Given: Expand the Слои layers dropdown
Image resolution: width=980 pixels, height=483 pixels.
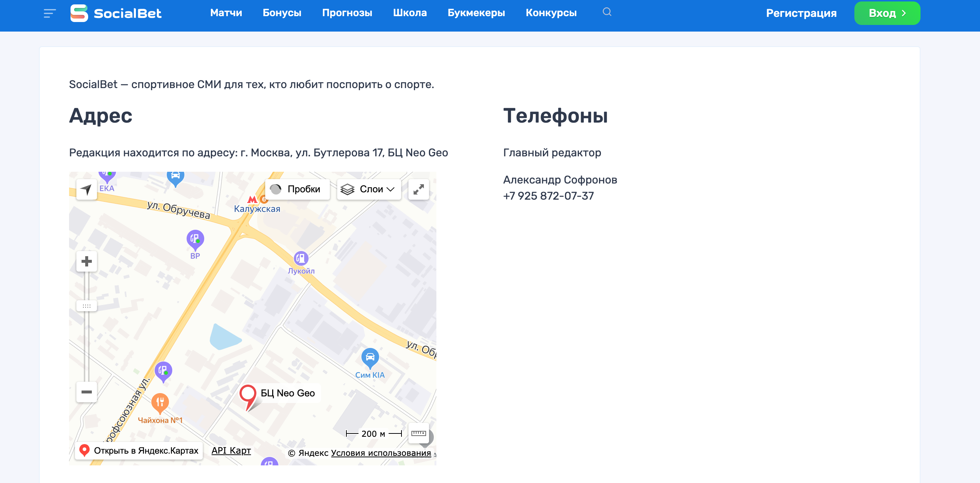Looking at the screenshot, I should (369, 189).
